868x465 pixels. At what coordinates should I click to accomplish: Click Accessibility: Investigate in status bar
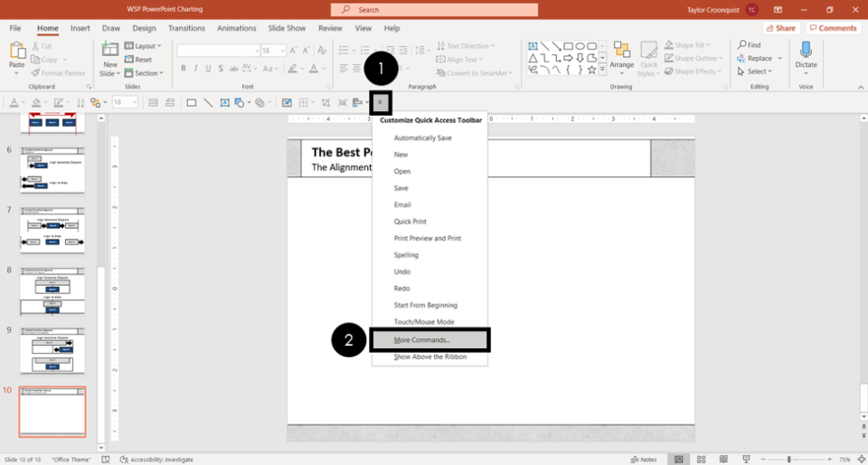point(156,460)
